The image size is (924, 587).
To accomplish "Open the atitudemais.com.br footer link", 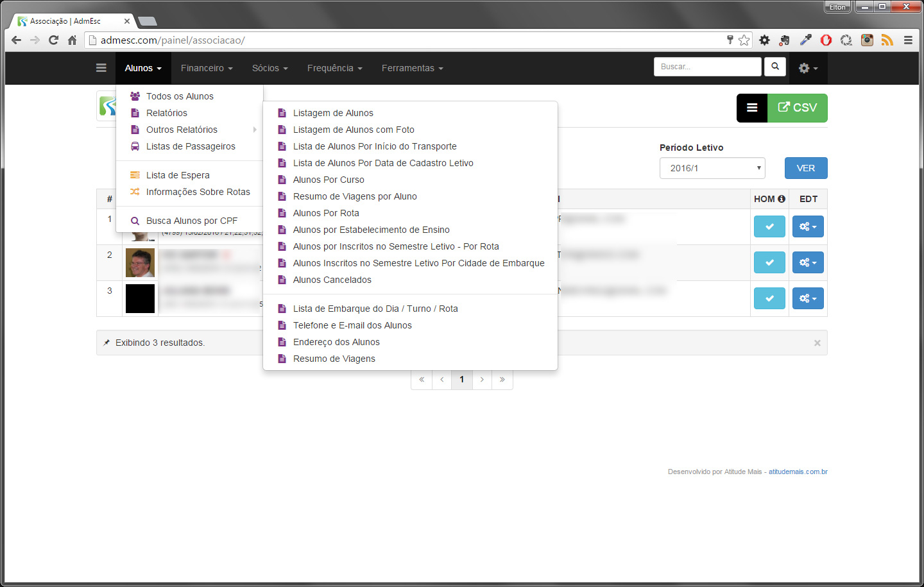I will (798, 472).
